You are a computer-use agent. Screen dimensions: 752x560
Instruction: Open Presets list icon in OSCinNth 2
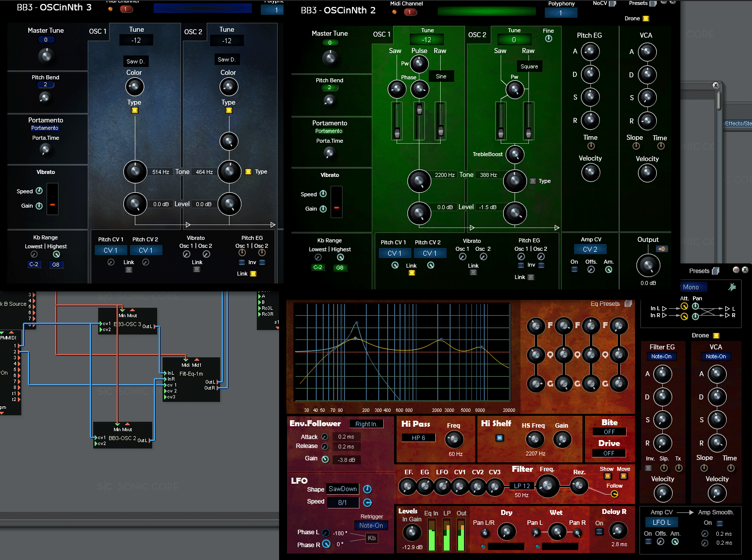[x=653, y=3]
